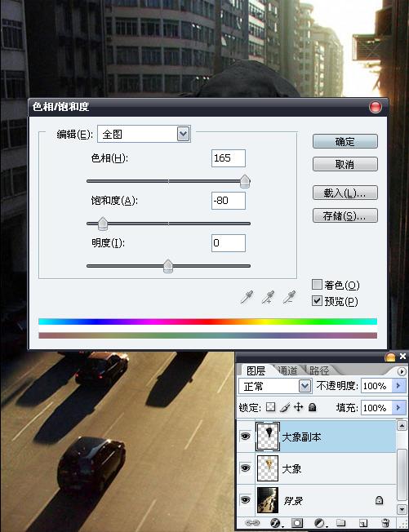The width and height of the screenshot is (409, 532).
Task: Click the 确定 button
Action: click(x=345, y=141)
